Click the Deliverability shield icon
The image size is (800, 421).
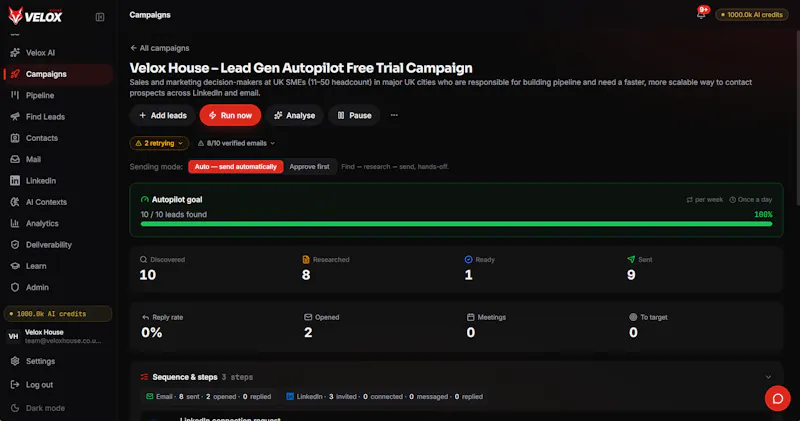(x=15, y=245)
